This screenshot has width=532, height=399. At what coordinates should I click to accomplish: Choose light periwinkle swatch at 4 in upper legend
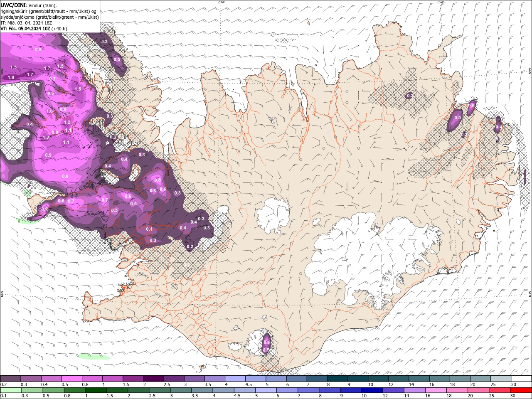(235, 379)
